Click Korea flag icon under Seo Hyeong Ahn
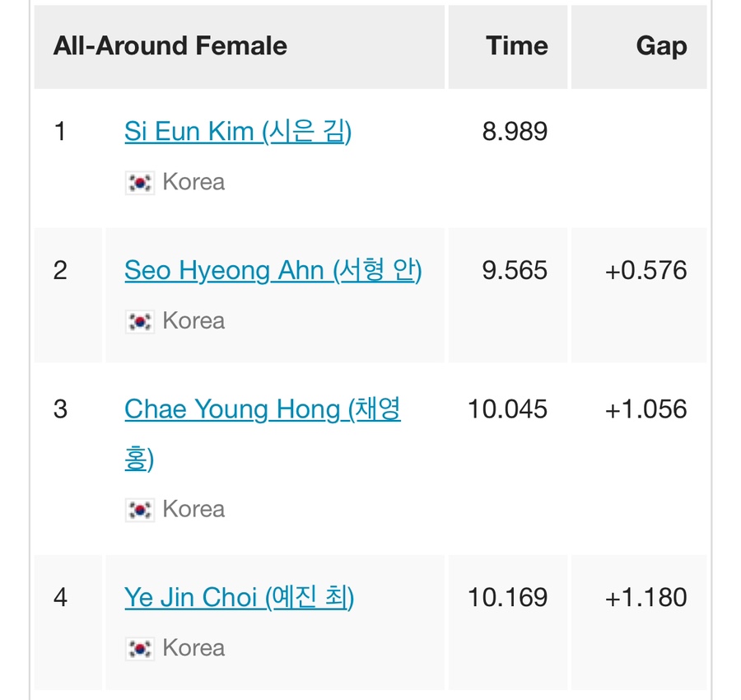 coord(140,321)
